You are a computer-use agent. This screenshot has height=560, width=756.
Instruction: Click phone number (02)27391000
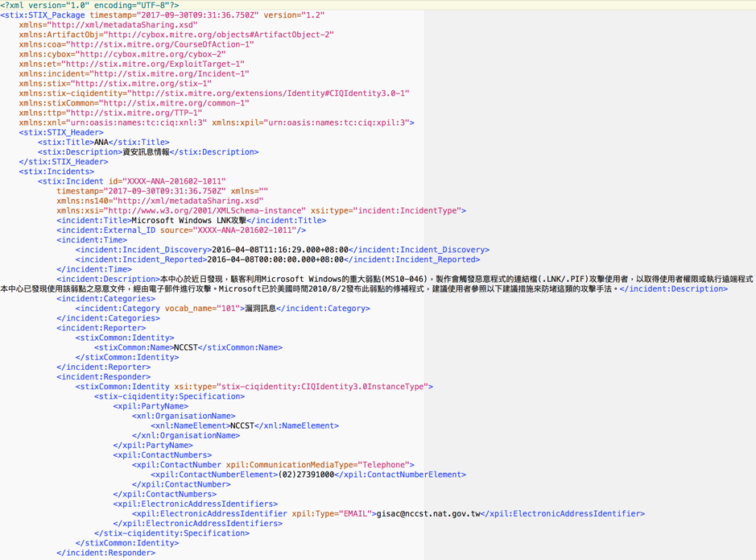pos(306,475)
